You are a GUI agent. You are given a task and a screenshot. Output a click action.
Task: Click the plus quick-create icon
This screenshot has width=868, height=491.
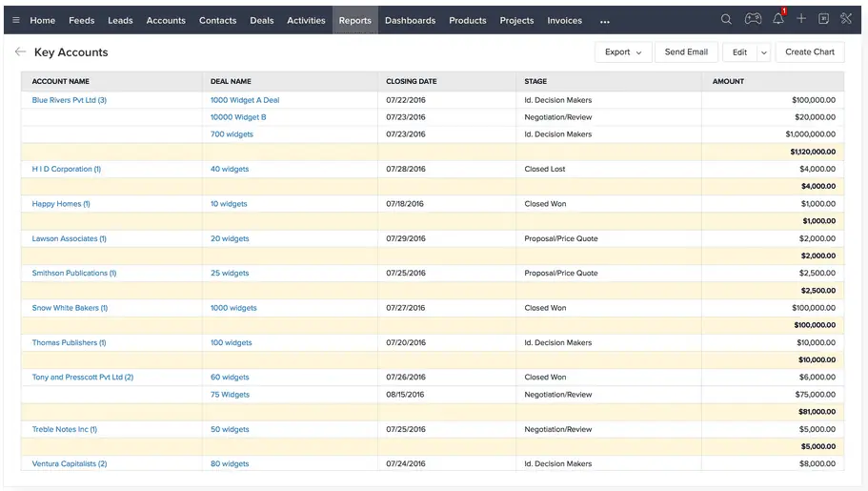(x=801, y=20)
